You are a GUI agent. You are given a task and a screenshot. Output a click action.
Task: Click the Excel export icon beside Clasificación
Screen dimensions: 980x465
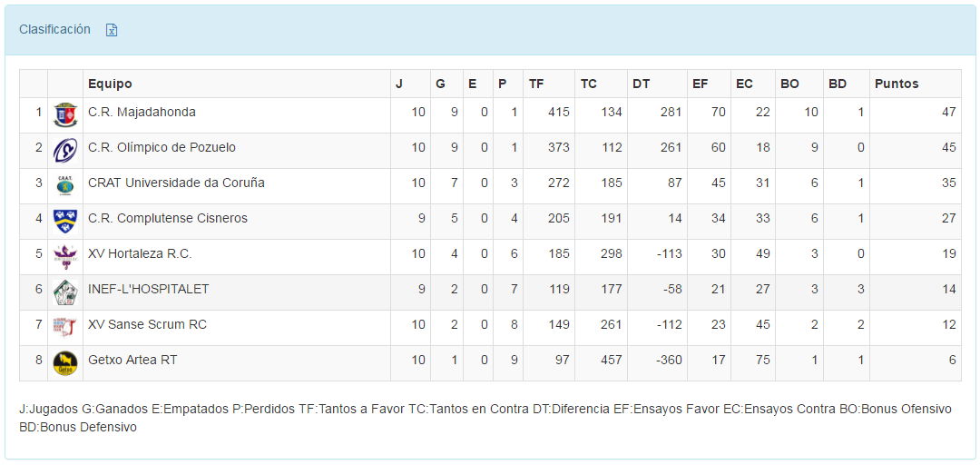click(x=112, y=30)
